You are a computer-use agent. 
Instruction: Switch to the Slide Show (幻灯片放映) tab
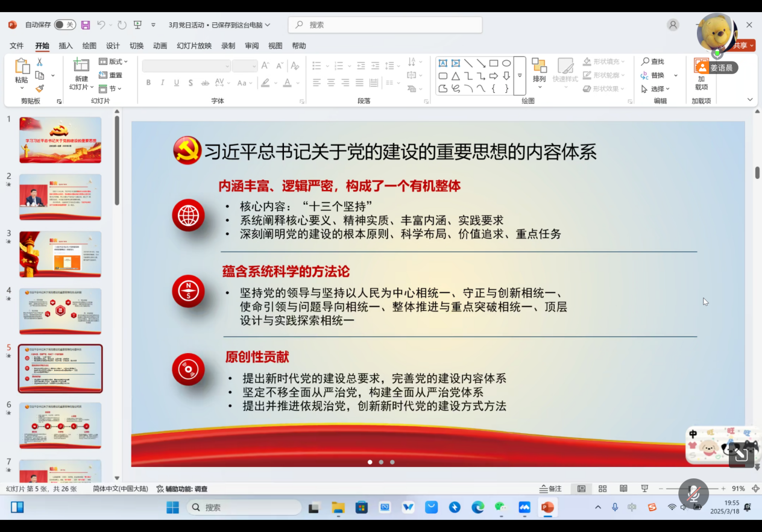tap(194, 46)
